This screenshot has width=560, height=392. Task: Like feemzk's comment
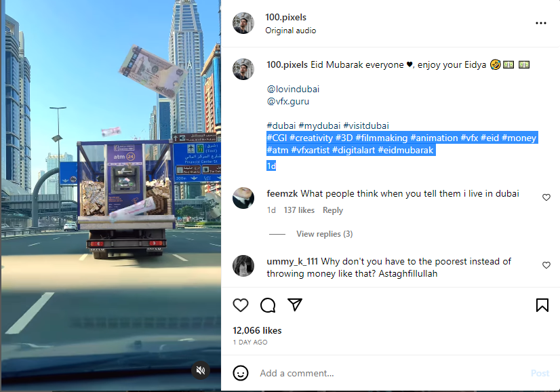click(546, 197)
